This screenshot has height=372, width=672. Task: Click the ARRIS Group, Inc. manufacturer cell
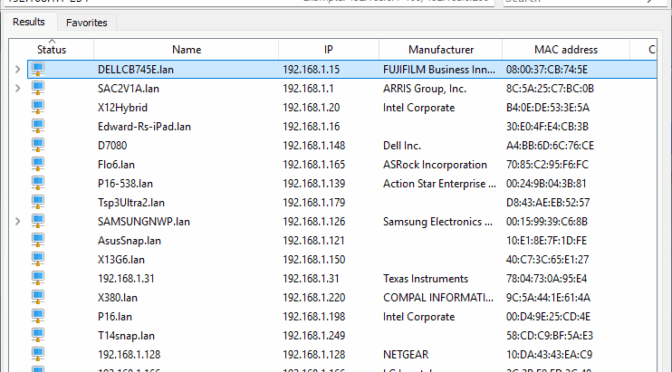[x=425, y=88]
